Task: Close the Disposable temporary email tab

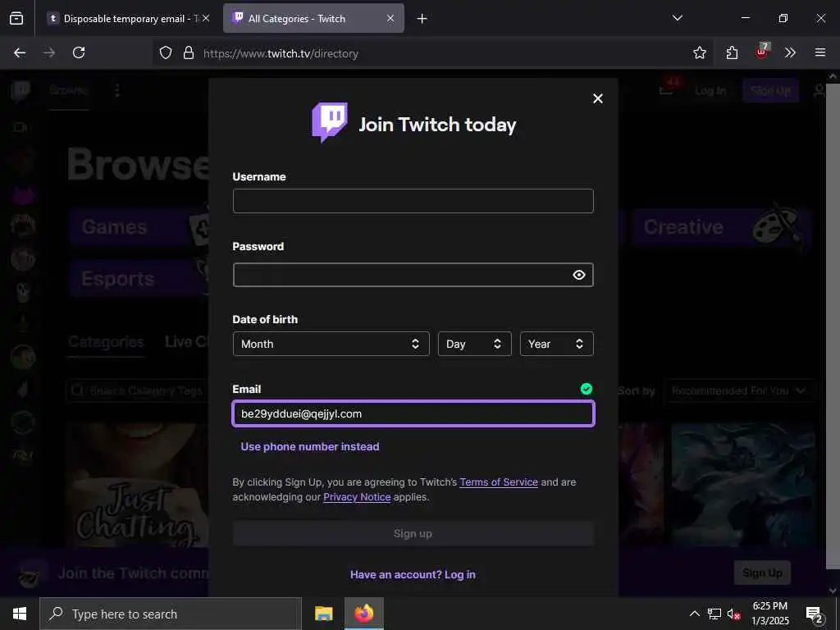Action: 206,18
